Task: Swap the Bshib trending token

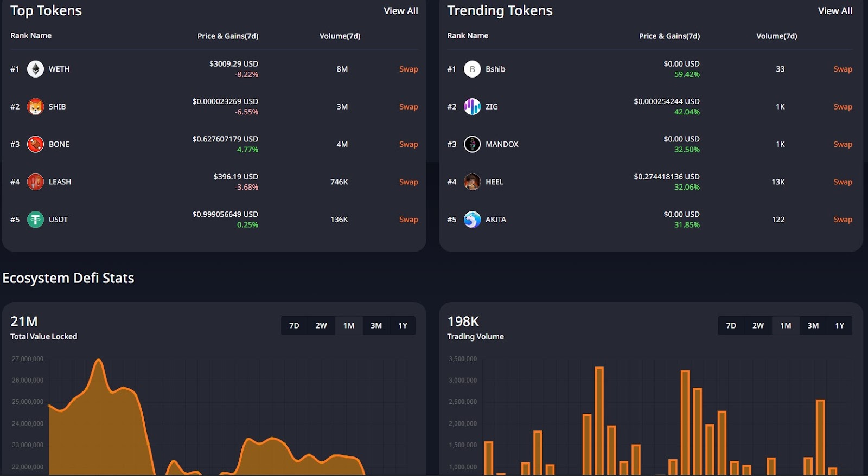Action: [843, 69]
